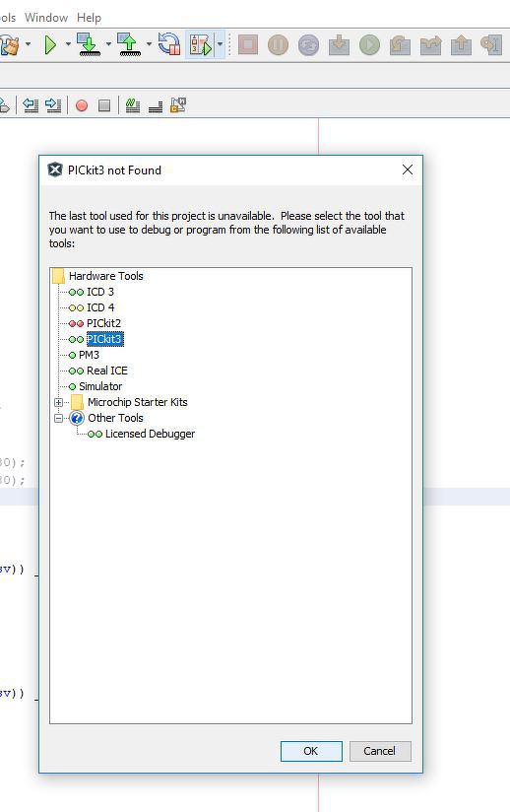Click the Clean and Build hammer icon
Screen dimensions: 510x812
[9, 44]
